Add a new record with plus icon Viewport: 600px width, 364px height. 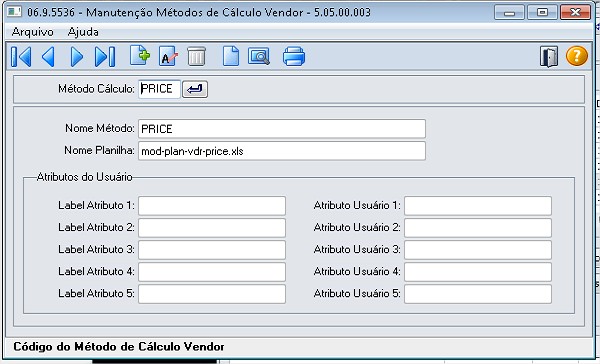click(x=140, y=56)
